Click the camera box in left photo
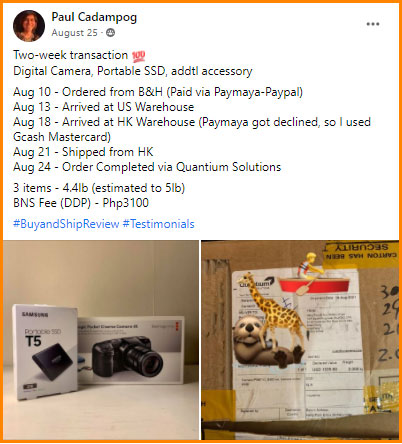Viewport: 402px width, 444px height. click(131, 350)
